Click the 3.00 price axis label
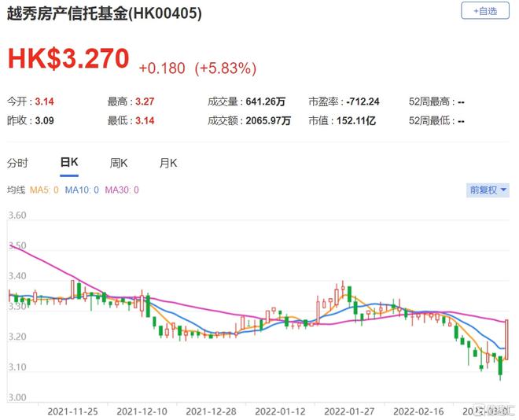Screen dimensions: 519x420 click(x=17, y=397)
